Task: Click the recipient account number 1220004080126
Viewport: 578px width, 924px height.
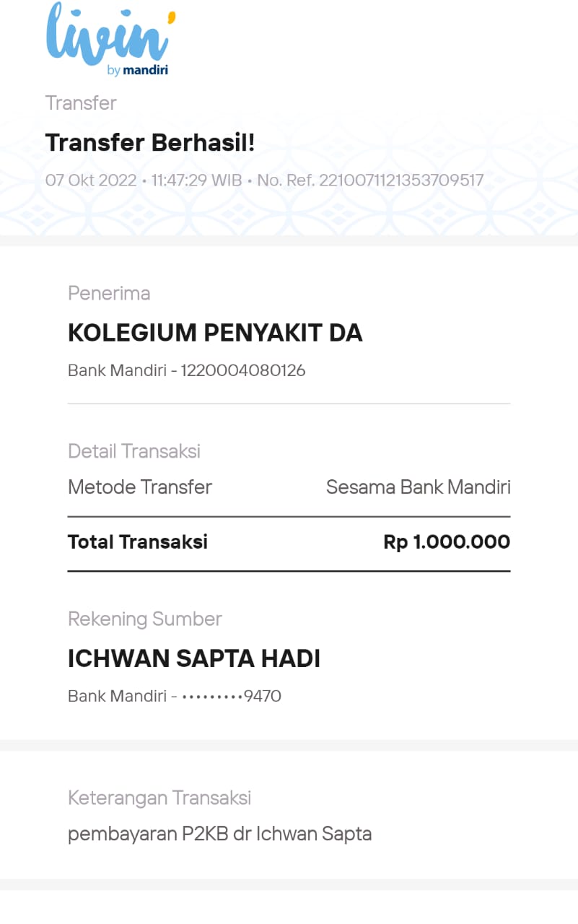Action: 243,371
